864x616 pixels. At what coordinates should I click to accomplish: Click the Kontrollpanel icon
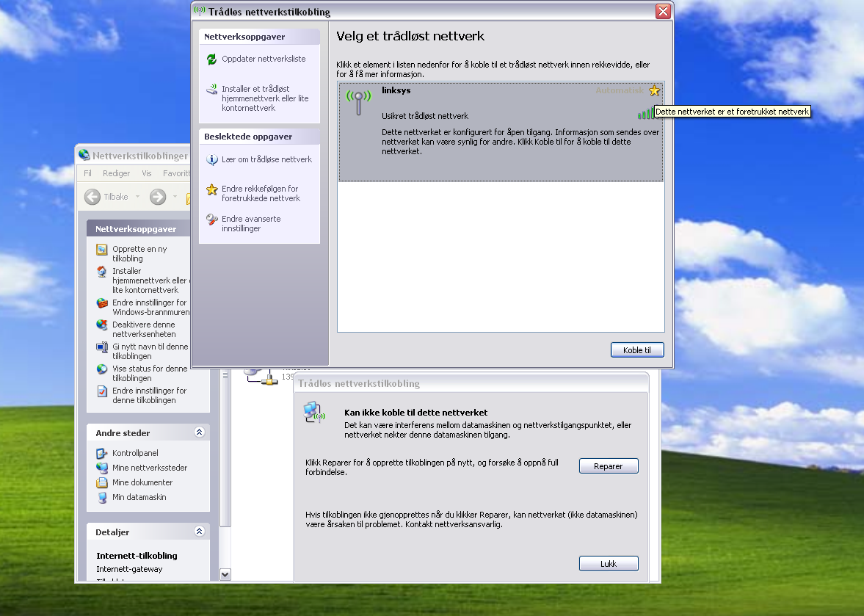[102, 454]
